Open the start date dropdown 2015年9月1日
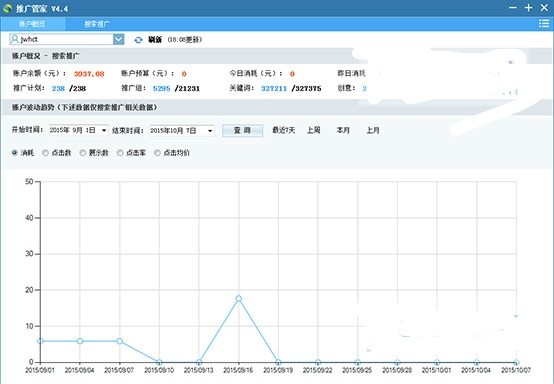554x384 pixels. [x=104, y=130]
